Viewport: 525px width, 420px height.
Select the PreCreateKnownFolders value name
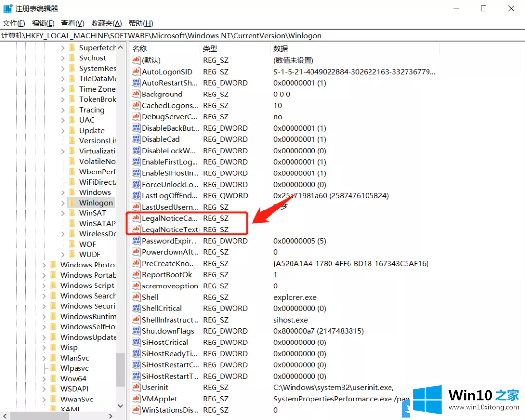168,264
